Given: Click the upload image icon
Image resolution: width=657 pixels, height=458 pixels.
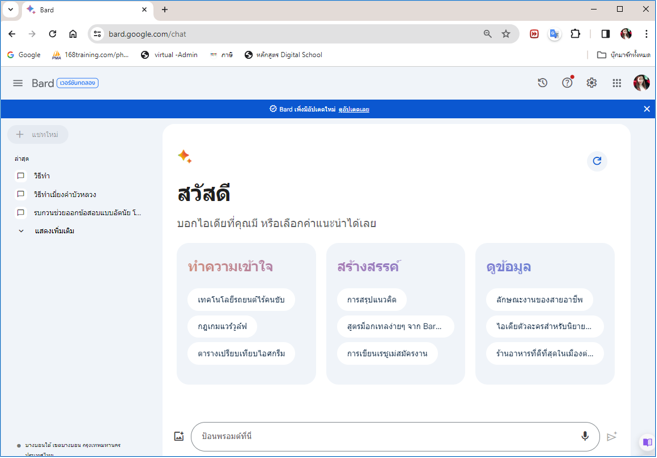Looking at the screenshot, I should 179,436.
